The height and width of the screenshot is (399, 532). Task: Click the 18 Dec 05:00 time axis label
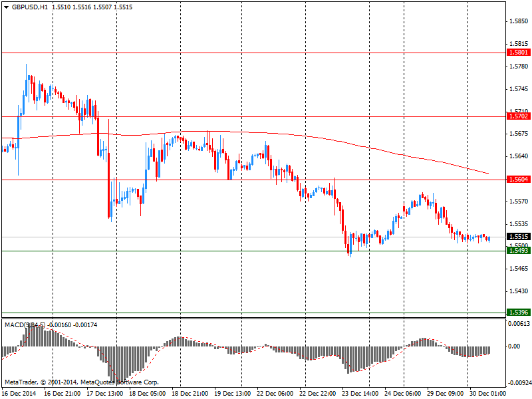[x=147, y=393]
